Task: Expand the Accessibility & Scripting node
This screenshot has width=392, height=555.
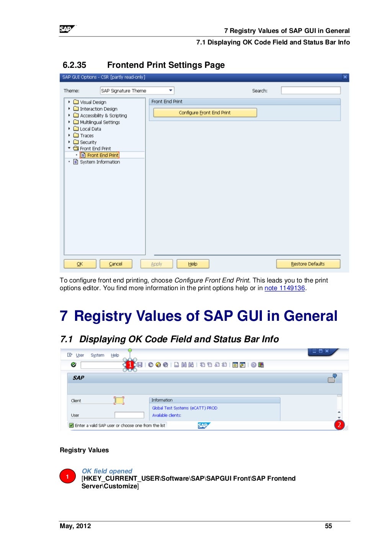Action: pyautogui.click(x=69, y=115)
